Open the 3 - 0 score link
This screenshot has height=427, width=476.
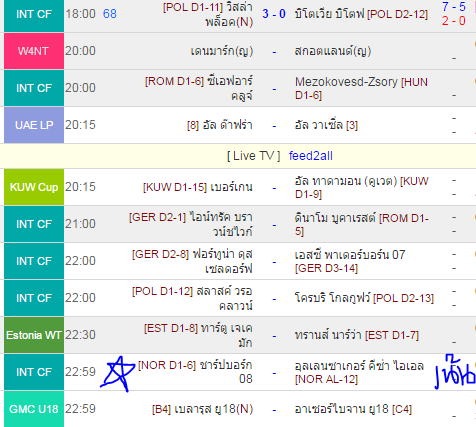274,14
